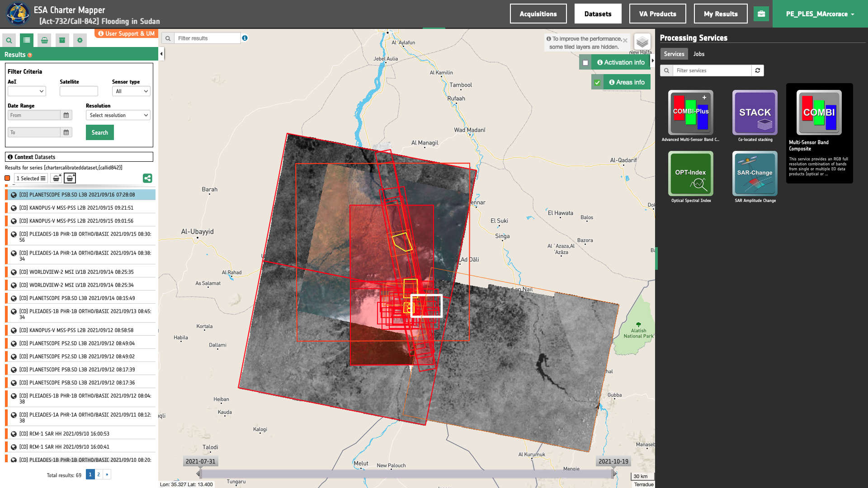Open calendar picker for To date
This screenshot has width=868, height=488.
click(66, 132)
